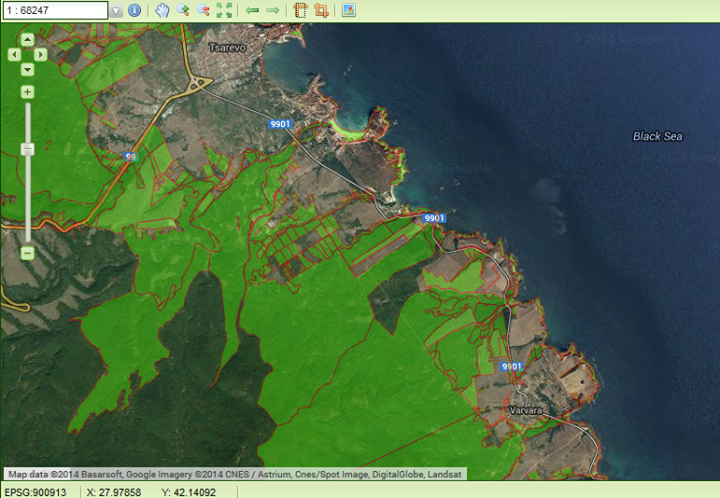Open the map scale dropdown arrow
720x498 pixels.
tap(116, 11)
